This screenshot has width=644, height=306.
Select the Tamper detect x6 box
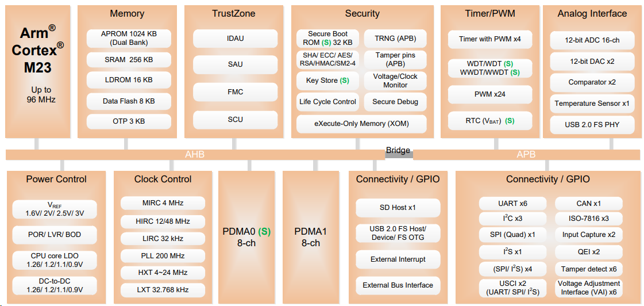588,269
